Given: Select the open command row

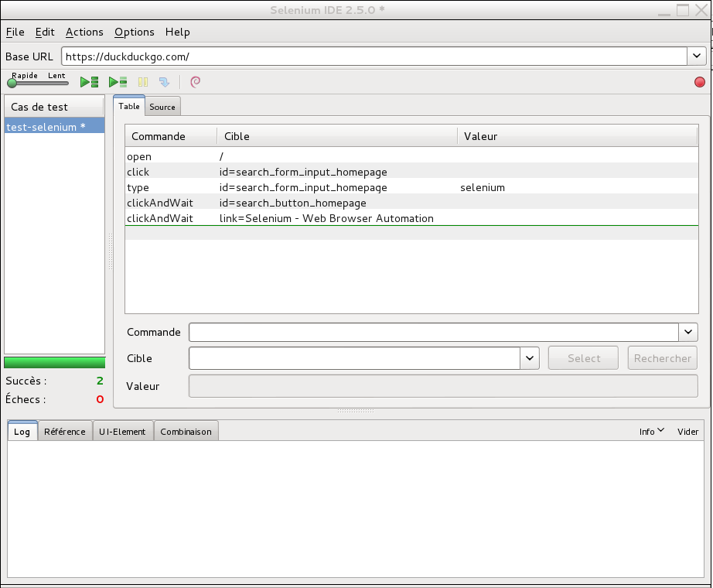Looking at the screenshot, I should [x=232, y=156].
